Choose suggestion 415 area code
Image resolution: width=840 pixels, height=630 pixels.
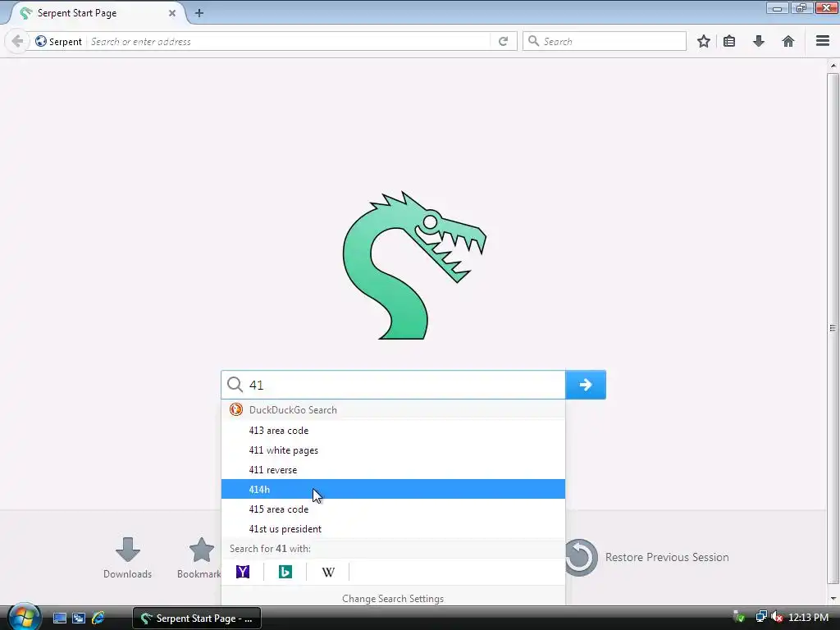pyautogui.click(x=393, y=509)
